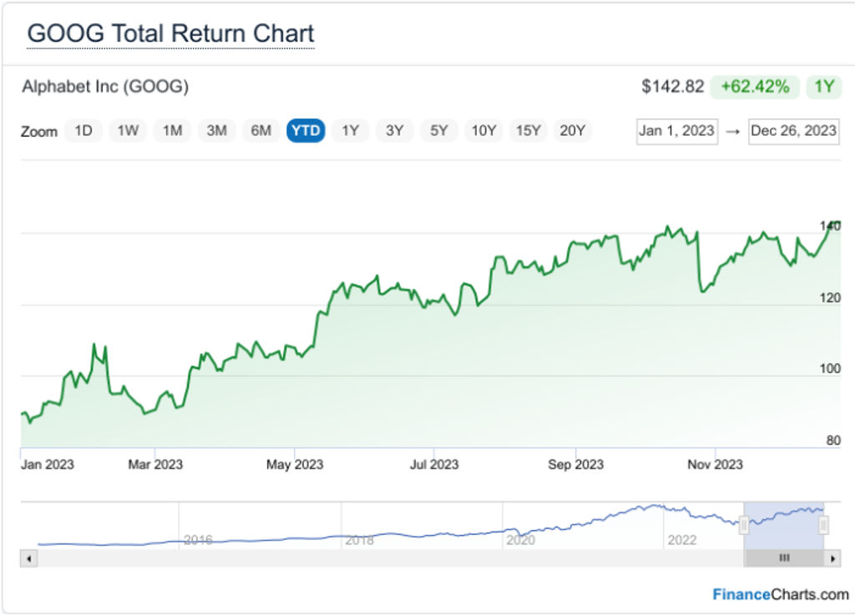855x616 pixels.
Task: Click the 2018 label in the navigator
Action: click(359, 540)
